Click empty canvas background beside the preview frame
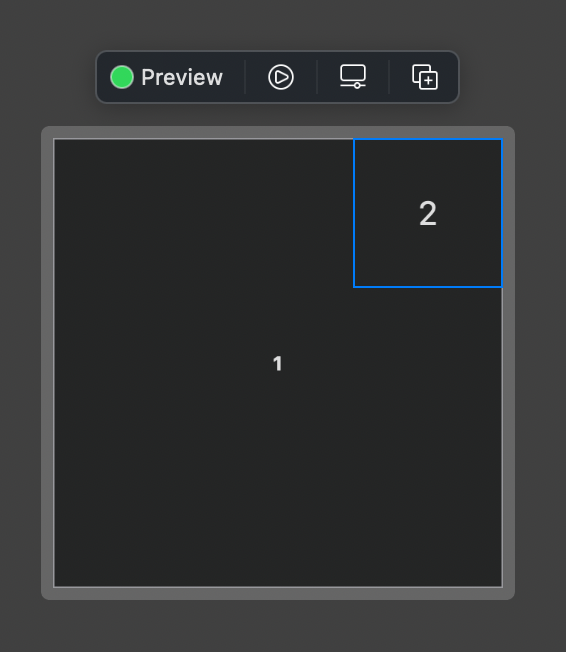 click(20, 363)
